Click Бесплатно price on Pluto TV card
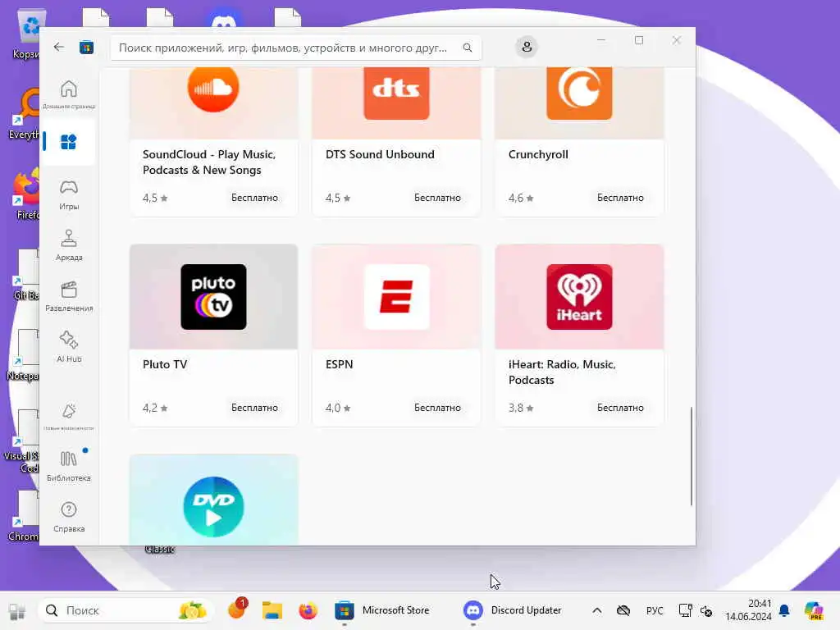 (254, 408)
